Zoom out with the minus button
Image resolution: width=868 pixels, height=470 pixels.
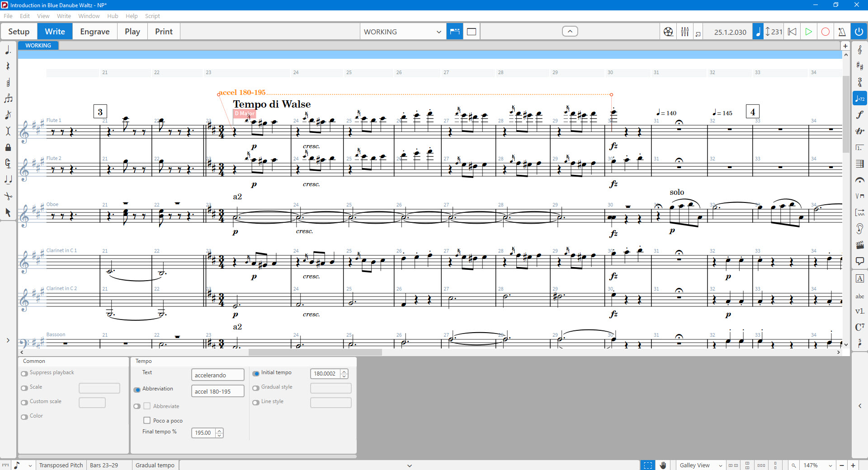pos(842,465)
